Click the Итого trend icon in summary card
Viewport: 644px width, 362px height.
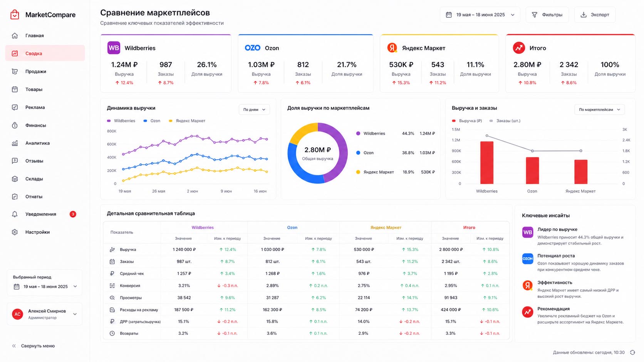519,48
